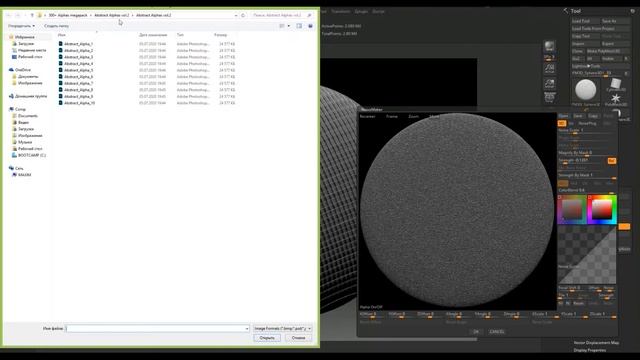Select the Abstract_Alpha_10 file
The width and height of the screenshot is (640, 360).
80,103
